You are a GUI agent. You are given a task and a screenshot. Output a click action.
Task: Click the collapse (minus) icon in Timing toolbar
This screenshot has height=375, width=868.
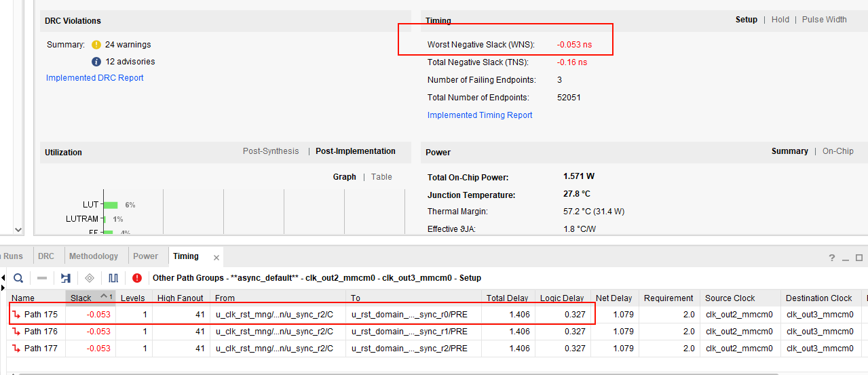pos(42,278)
